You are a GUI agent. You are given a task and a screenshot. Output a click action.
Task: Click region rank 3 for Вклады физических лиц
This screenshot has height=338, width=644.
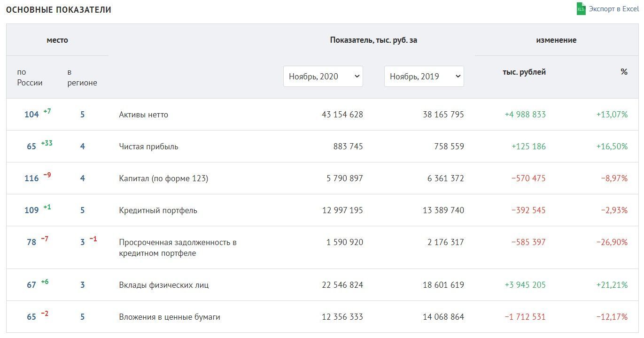[x=82, y=285]
